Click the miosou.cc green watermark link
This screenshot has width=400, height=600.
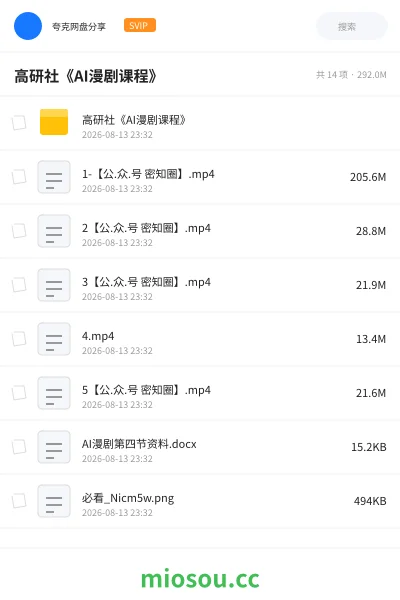pyautogui.click(x=200, y=579)
